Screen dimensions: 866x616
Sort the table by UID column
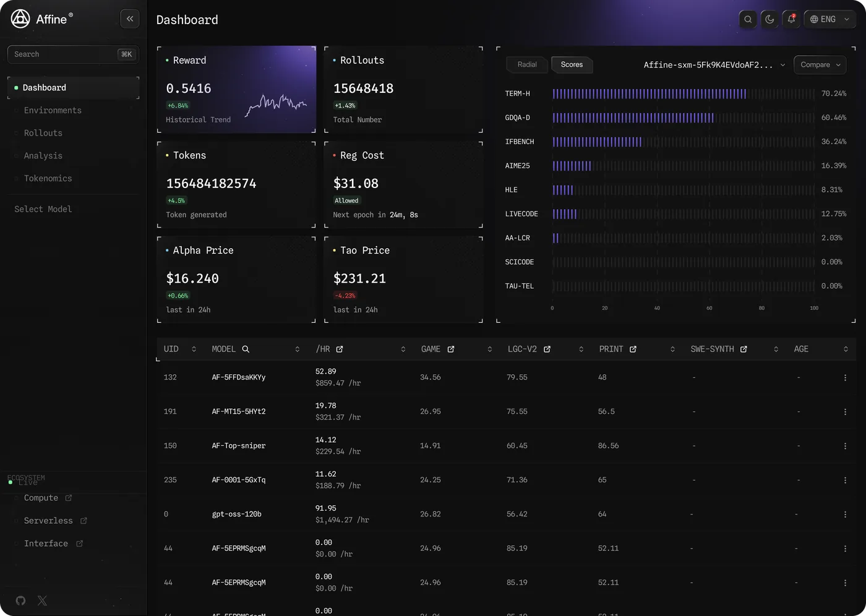(194, 349)
